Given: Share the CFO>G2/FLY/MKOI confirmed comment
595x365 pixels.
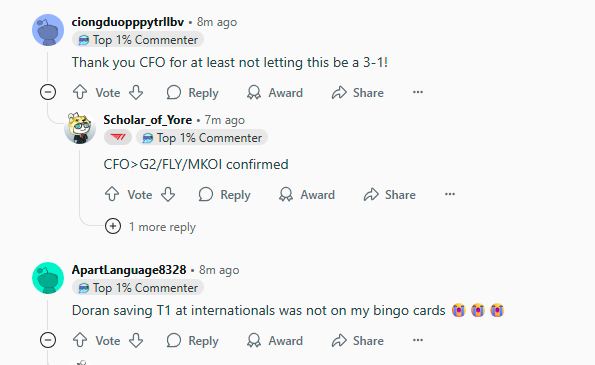Looking at the screenshot, I should click(x=389, y=195).
